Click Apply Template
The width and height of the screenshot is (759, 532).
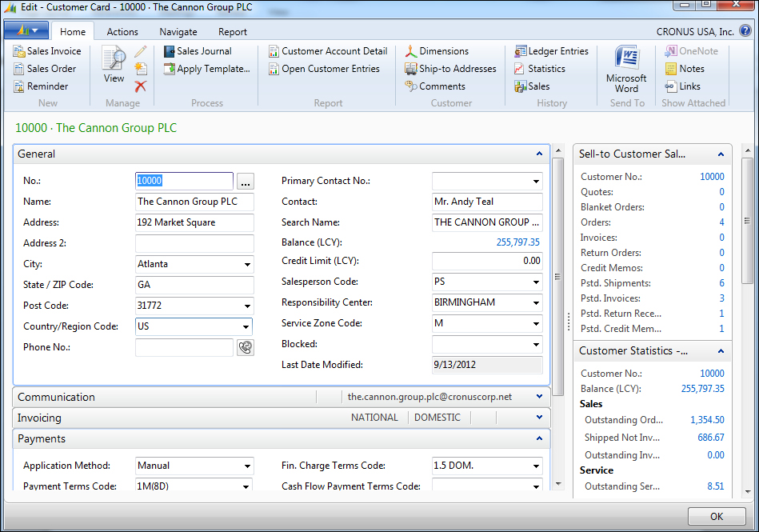click(x=206, y=69)
